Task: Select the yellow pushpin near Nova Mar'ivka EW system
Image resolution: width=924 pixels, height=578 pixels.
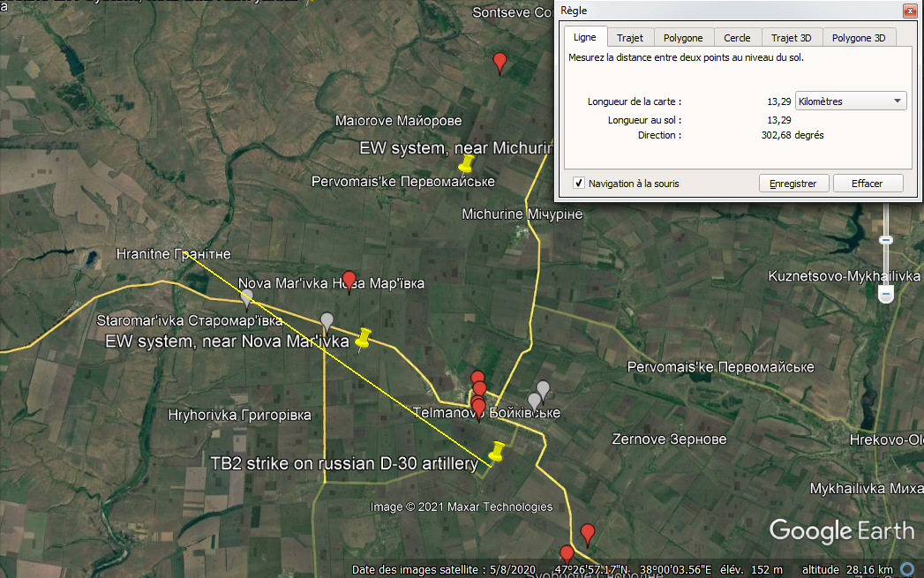Action: pos(363,338)
